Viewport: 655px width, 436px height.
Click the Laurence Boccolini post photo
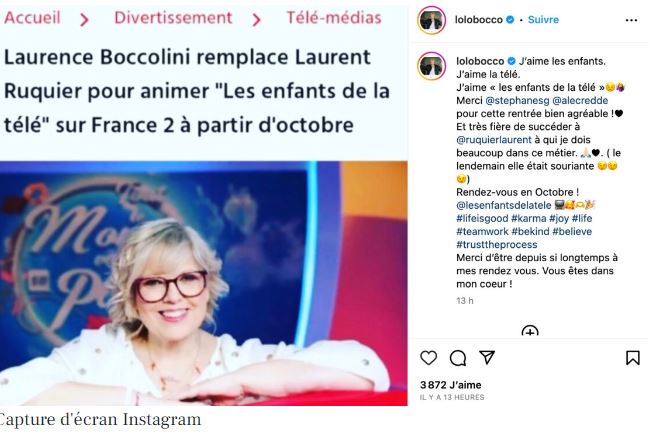click(x=203, y=283)
